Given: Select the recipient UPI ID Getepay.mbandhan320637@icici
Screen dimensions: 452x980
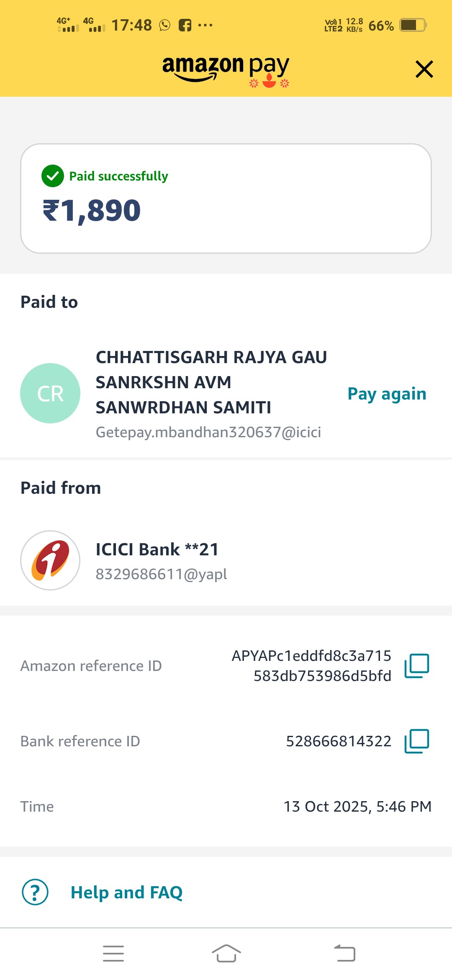Looking at the screenshot, I should (208, 432).
